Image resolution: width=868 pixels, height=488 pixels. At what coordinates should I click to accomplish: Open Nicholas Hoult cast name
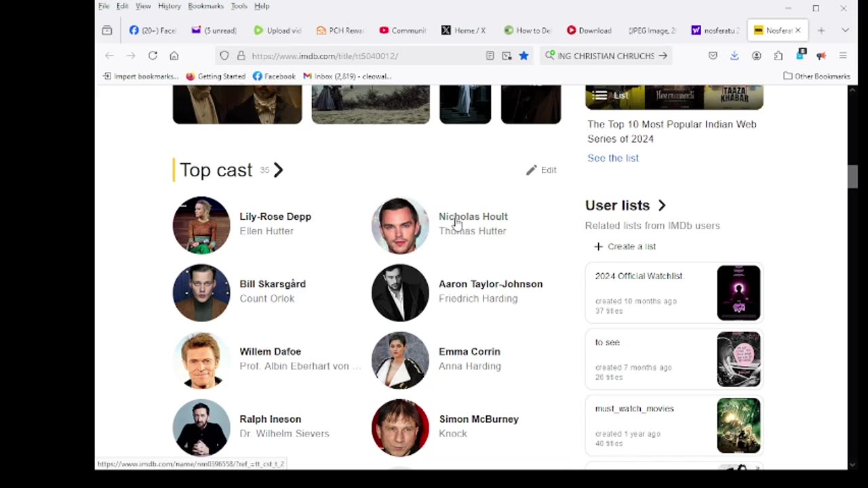[473, 216]
